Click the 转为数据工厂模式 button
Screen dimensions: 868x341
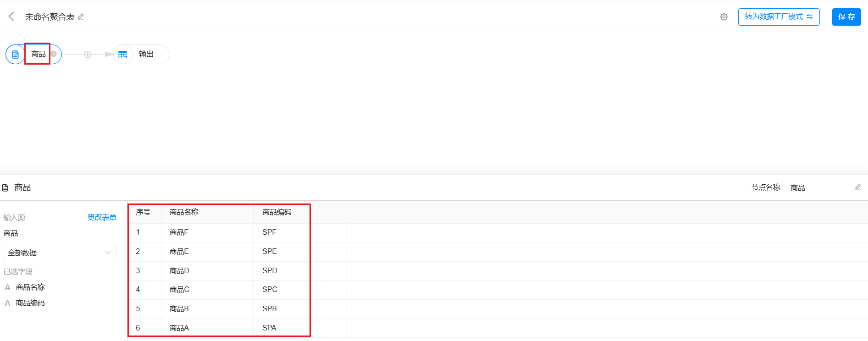(x=779, y=17)
